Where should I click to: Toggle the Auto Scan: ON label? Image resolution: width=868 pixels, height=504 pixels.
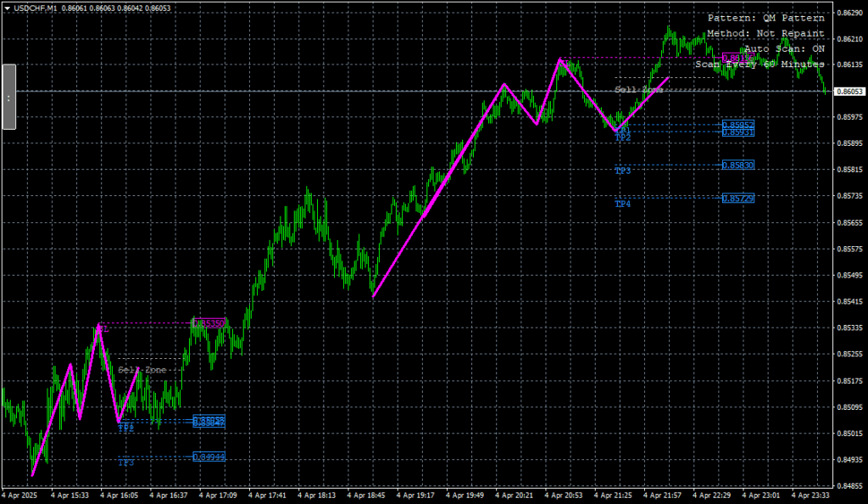(x=783, y=49)
